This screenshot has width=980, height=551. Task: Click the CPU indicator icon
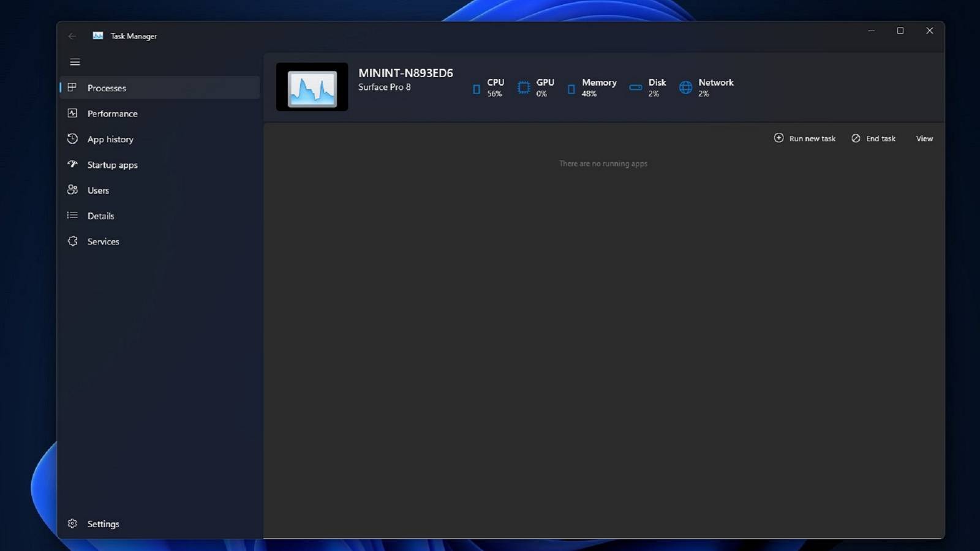pyautogui.click(x=477, y=89)
